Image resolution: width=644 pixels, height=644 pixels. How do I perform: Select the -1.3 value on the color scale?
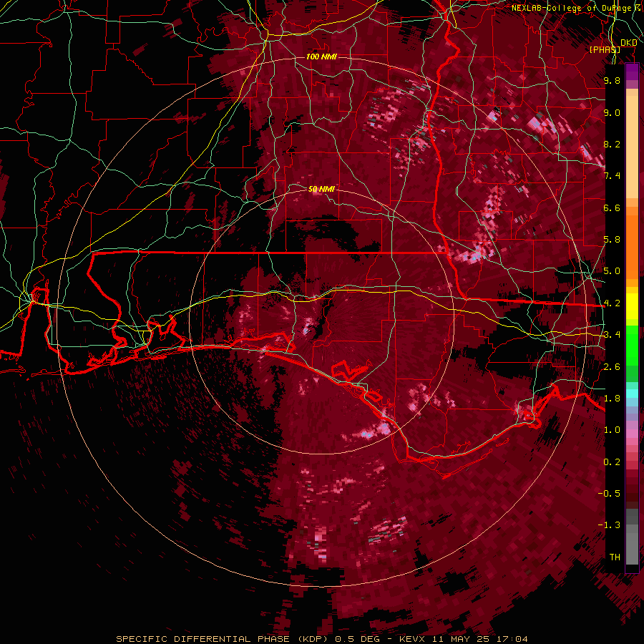coord(609,525)
